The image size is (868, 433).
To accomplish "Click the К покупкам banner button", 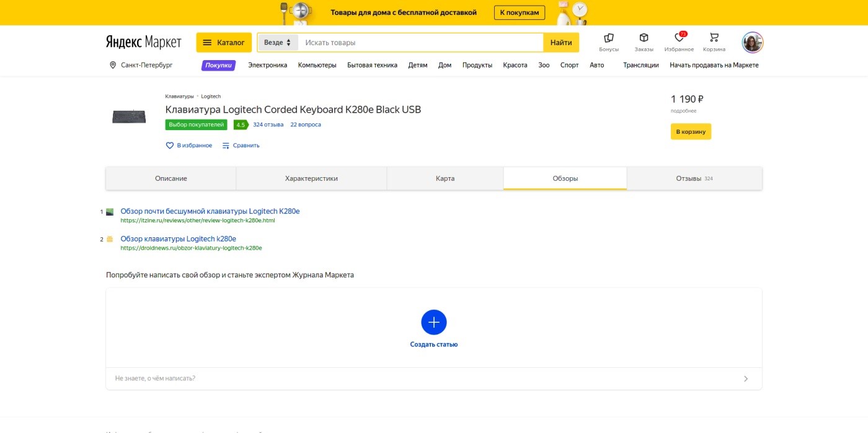I will (x=520, y=12).
